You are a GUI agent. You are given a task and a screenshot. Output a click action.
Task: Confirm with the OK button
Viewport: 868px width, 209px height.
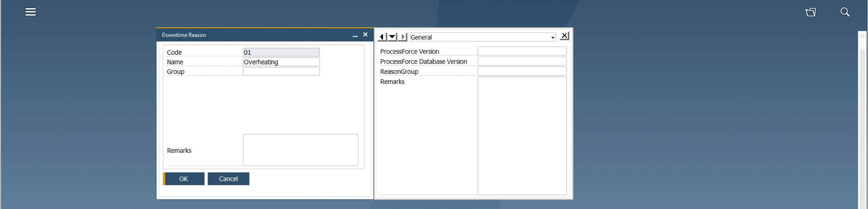[184, 179]
